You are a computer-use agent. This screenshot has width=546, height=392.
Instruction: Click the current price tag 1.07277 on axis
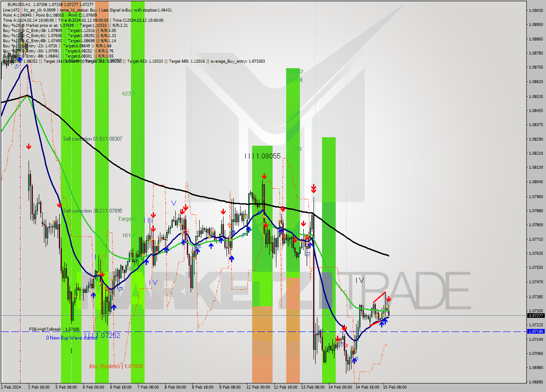536,316
